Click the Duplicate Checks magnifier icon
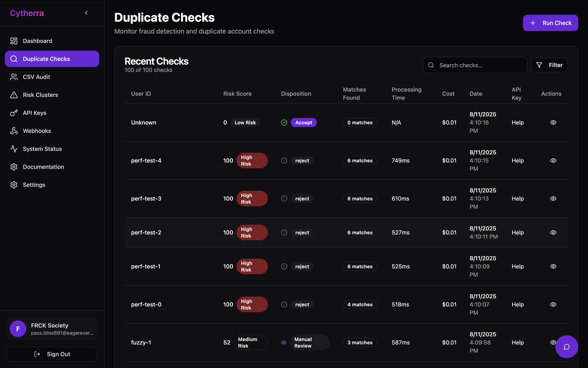The height and width of the screenshot is (368, 588). tap(14, 59)
